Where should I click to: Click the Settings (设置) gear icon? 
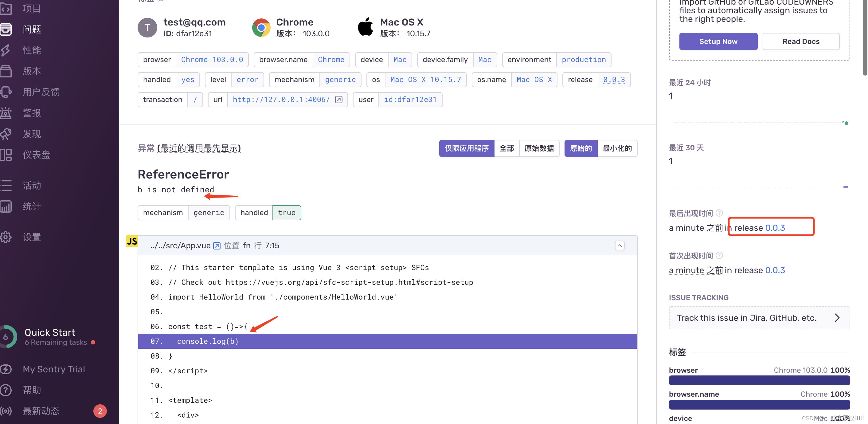click(6, 237)
